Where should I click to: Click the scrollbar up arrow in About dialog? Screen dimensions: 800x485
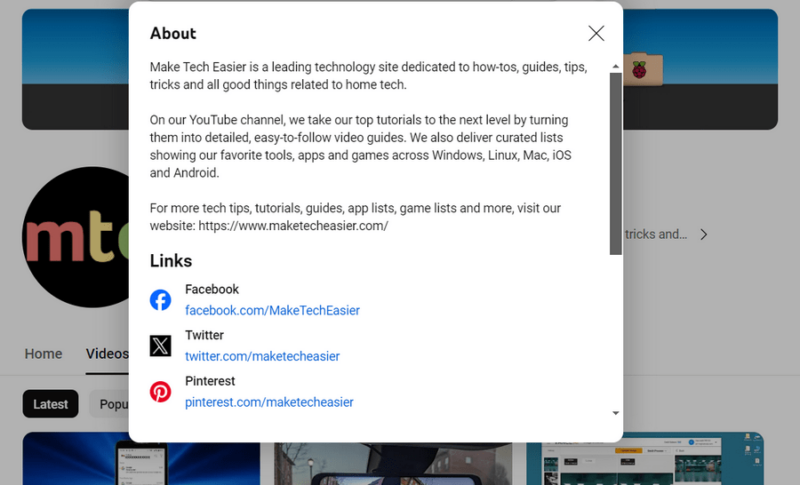[616, 66]
